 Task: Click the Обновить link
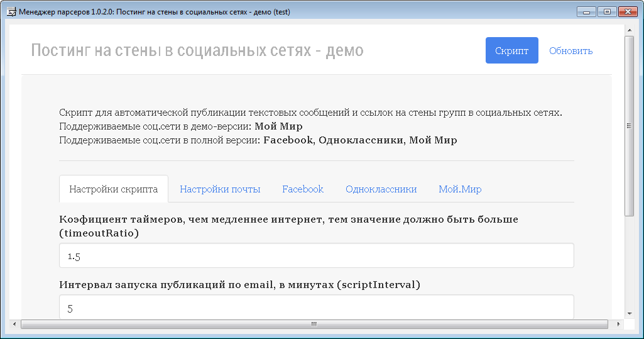[570, 51]
